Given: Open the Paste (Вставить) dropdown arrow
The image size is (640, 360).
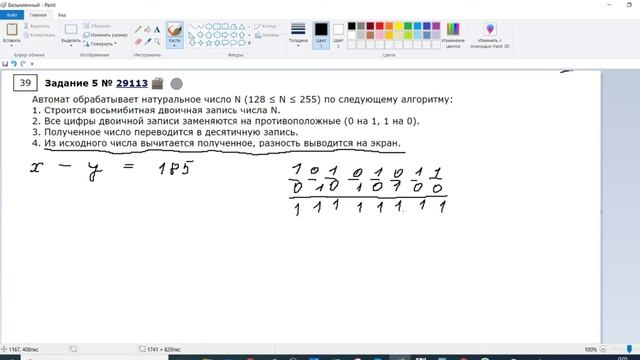Looking at the screenshot, I should pos(12,45).
